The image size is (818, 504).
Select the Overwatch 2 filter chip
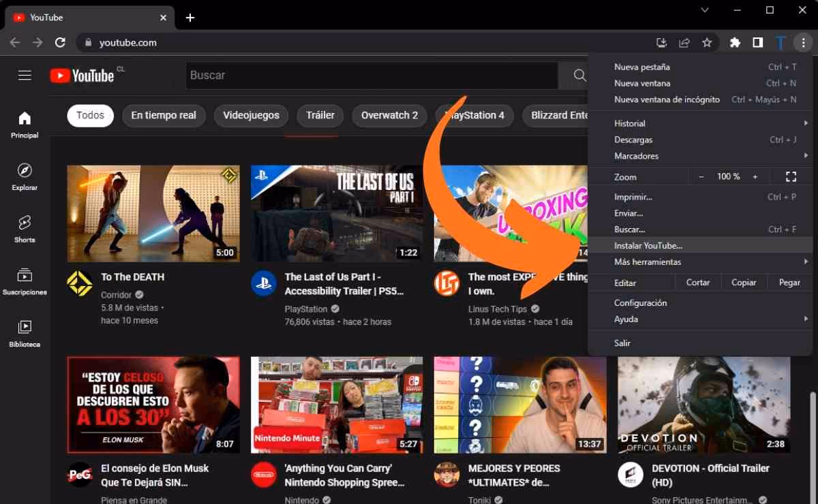pos(389,115)
